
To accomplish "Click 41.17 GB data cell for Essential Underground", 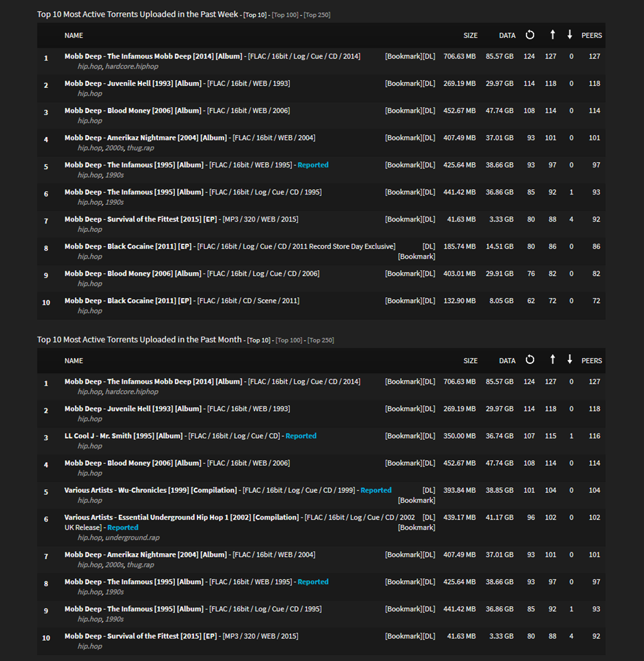I will 499,518.
